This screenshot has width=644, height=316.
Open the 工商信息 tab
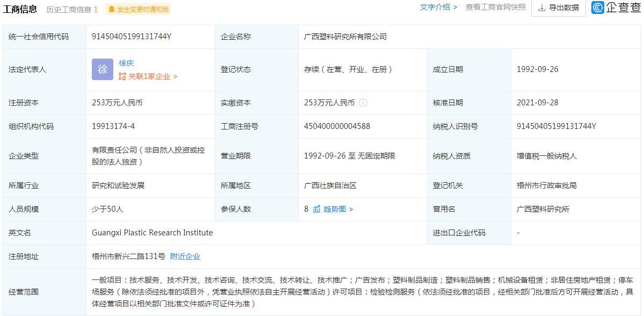click(20, 9)
